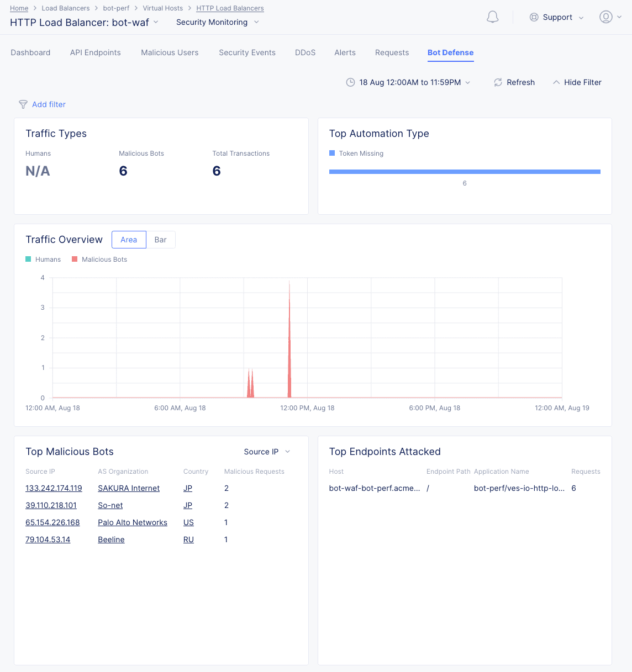The width and height of the screenshot is (632, 672).
Task: Expand the user account chevron
Action: point(619,17)
